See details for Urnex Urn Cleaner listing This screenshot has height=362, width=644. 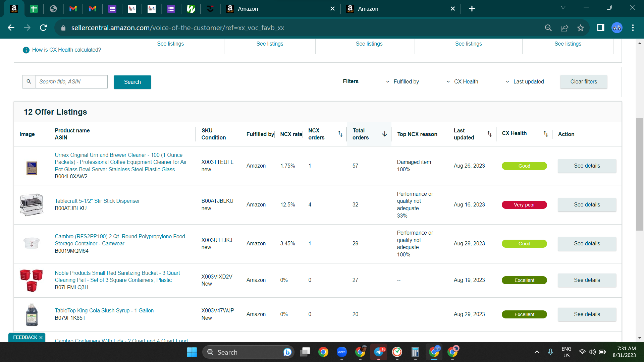[587, 166]
